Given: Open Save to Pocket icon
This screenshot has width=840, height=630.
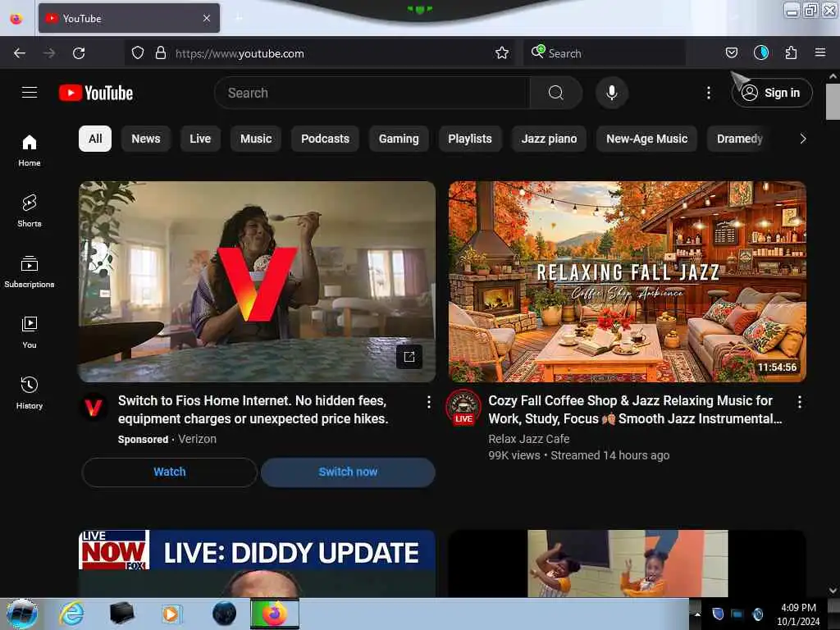Looking at the screenshot, I should tap(731, 52).
